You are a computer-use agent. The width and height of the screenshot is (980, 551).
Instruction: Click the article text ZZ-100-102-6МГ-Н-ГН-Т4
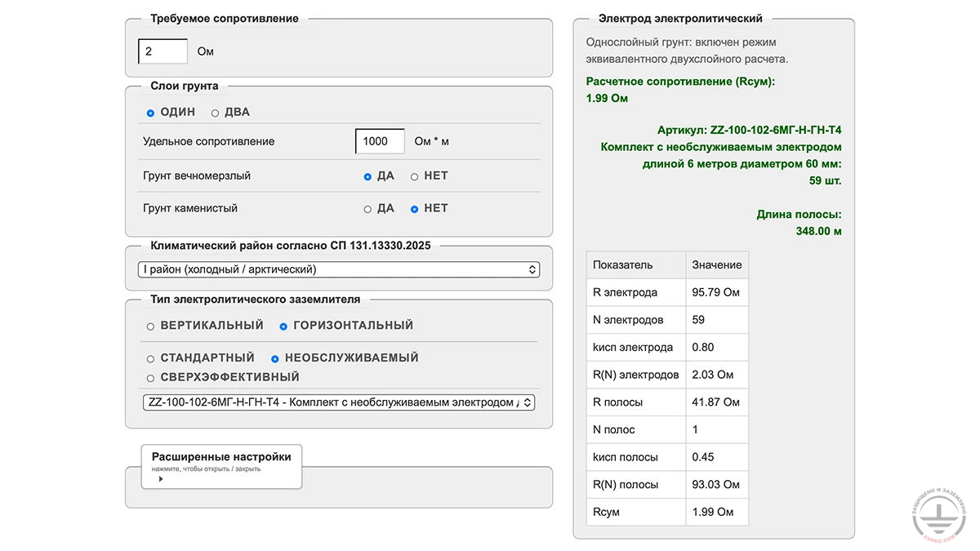[x=776, y=130]
